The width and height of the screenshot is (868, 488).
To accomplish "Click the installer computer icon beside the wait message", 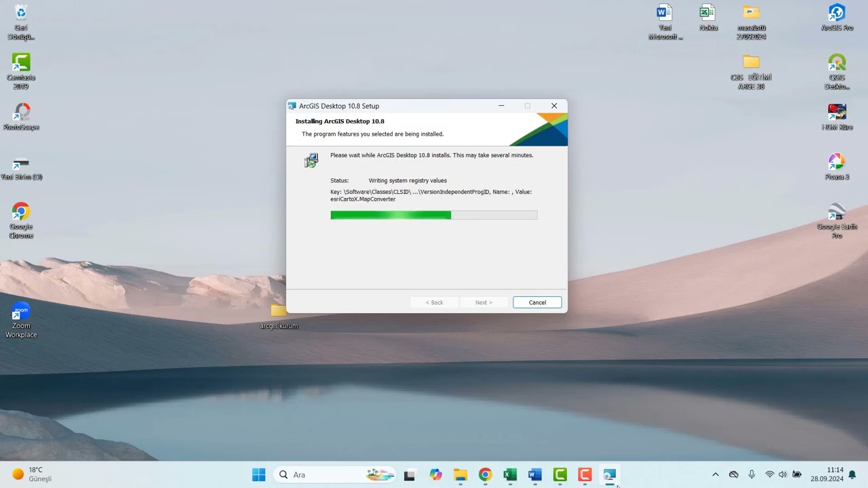I will click(x=311, y=161).
